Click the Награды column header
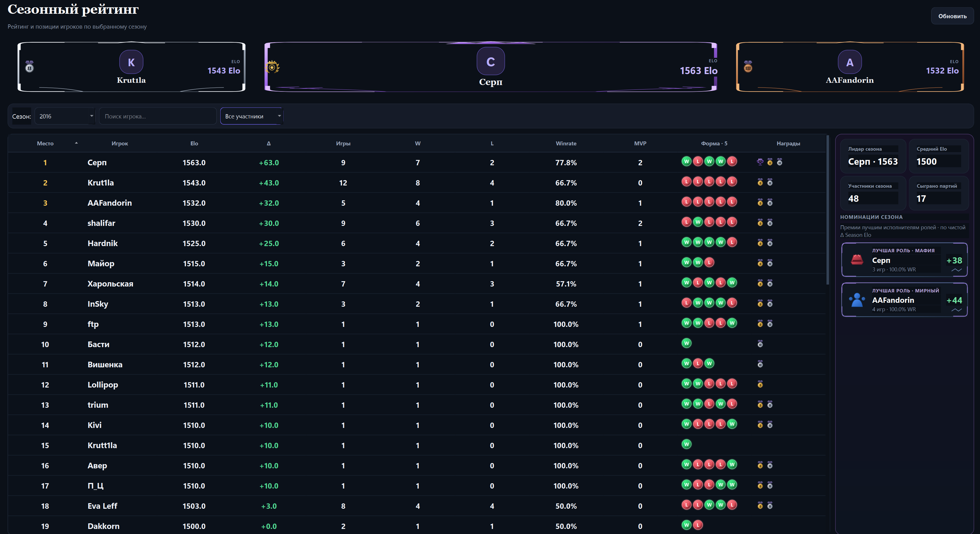Image resolution: width=980 pixels, height=534 pixels. [x=788, y=143]
